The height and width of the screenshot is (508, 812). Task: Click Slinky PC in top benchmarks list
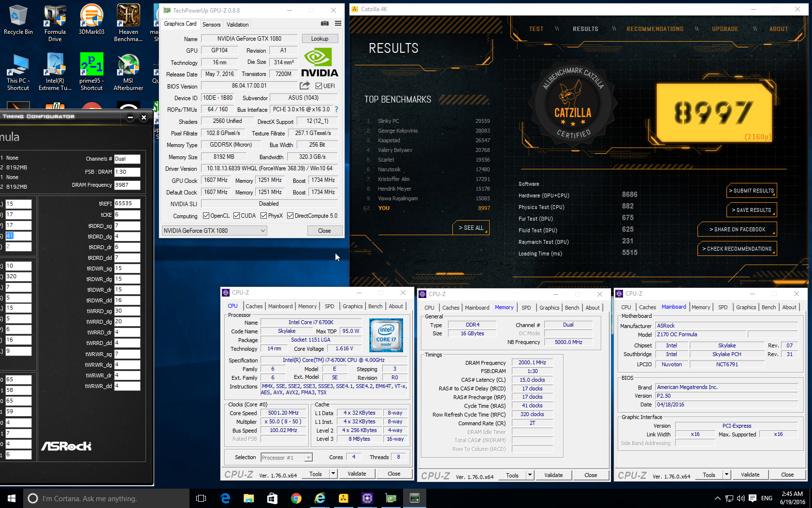(388, 121)
